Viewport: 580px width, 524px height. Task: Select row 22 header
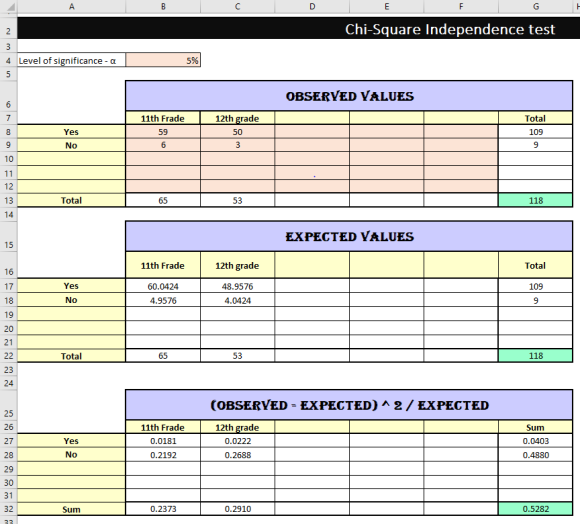point(8,356)
